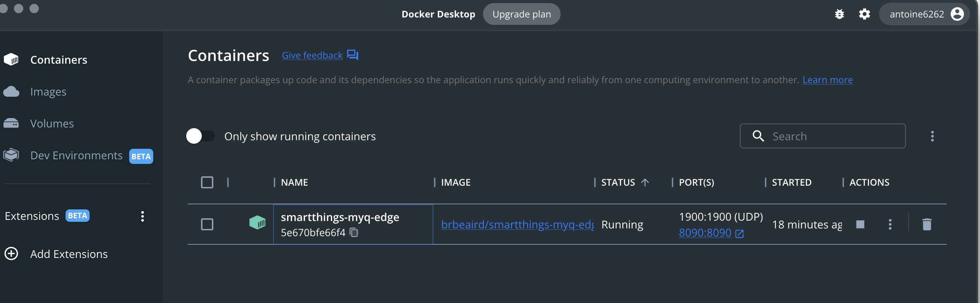Screen dimensions: 980x303
Task: Stop the smartthings-myq-edge container
Action: (x=860, y=224)
